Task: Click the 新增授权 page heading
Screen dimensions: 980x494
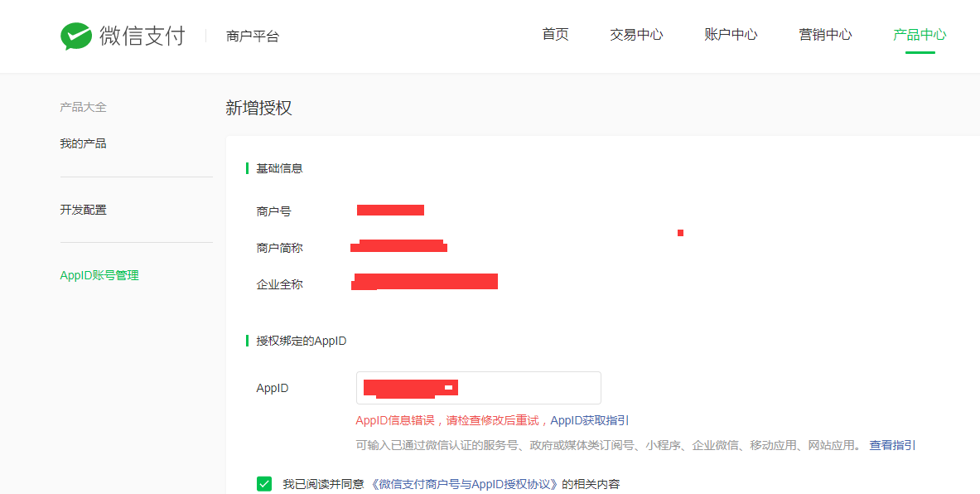Action: pos(258,109)
